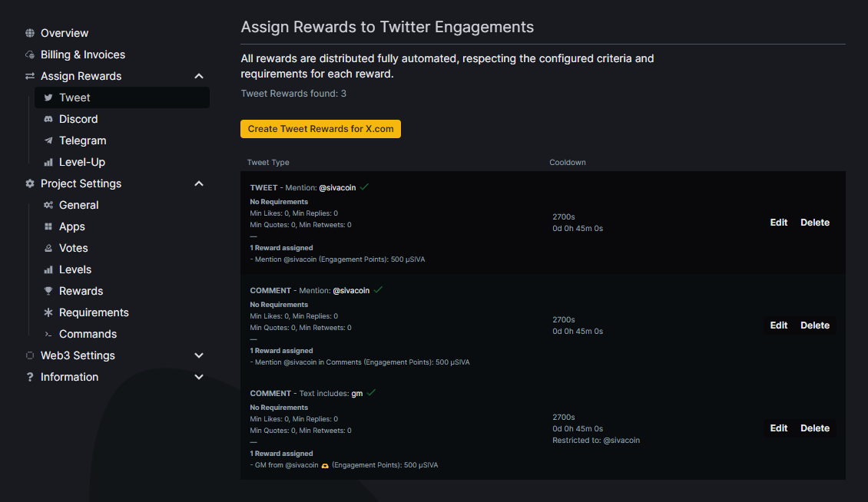Image resolution: width=868 pixels, height=502 pixels.
Task: Click the Telegram paper plane icon
Action: point(48,140)
